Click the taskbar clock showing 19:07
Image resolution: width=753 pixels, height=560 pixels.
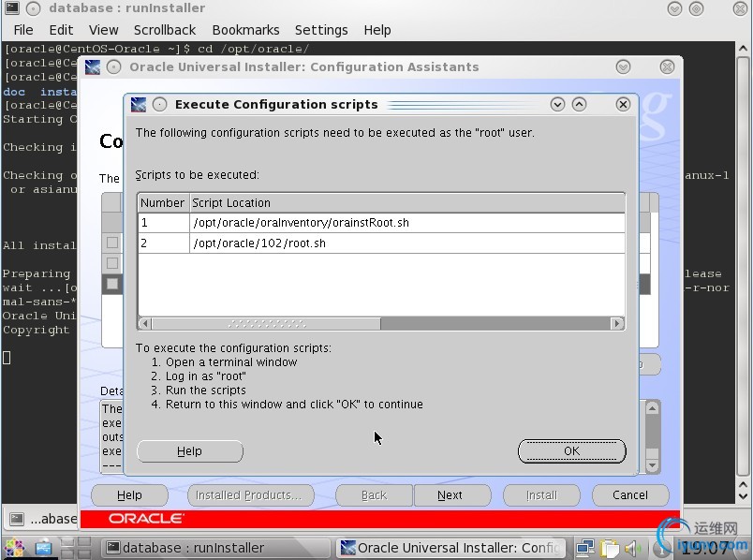[x=705, y=548]
